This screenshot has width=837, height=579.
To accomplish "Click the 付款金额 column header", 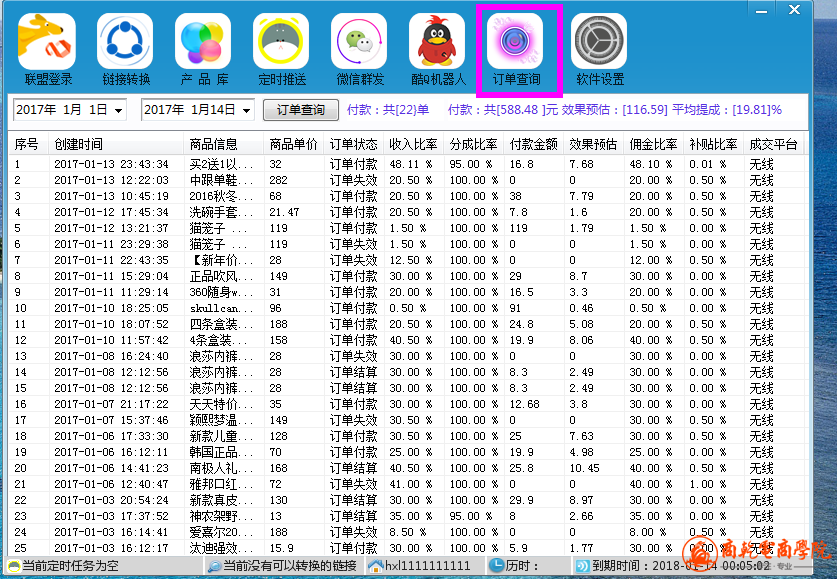I will tap(533, 145).
